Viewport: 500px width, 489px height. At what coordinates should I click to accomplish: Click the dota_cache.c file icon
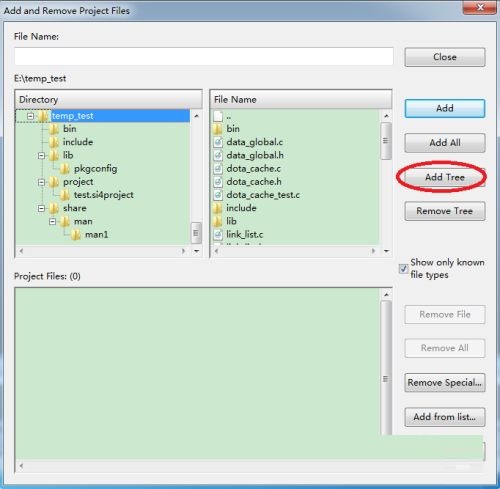[218, 169]
